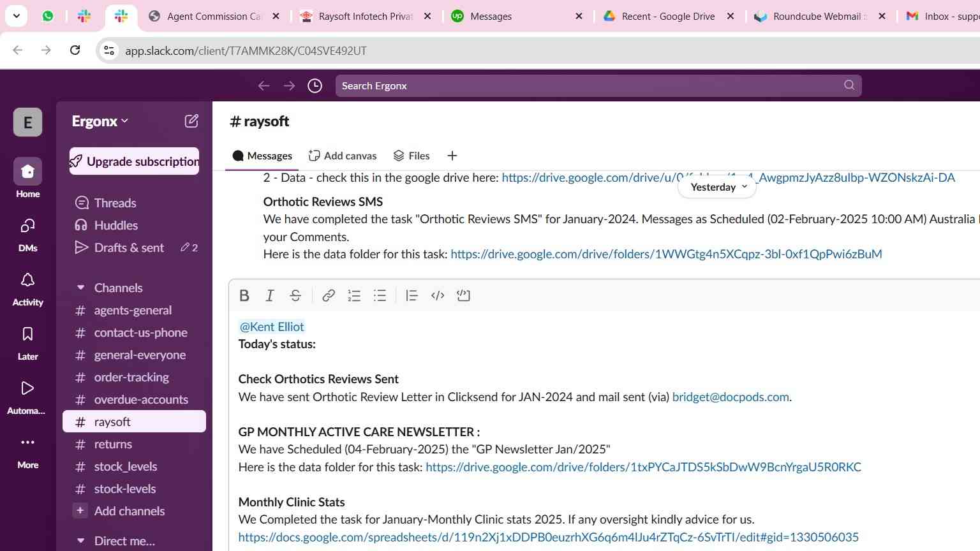
Task: Expand the Ergonx workspace menu
Action: [x=100, y=121]
